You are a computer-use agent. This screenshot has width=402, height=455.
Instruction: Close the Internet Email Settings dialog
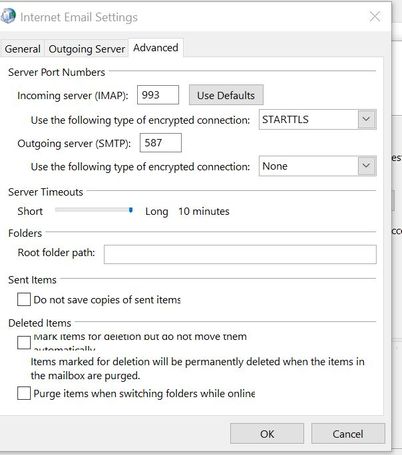click(x=375, y=16)
